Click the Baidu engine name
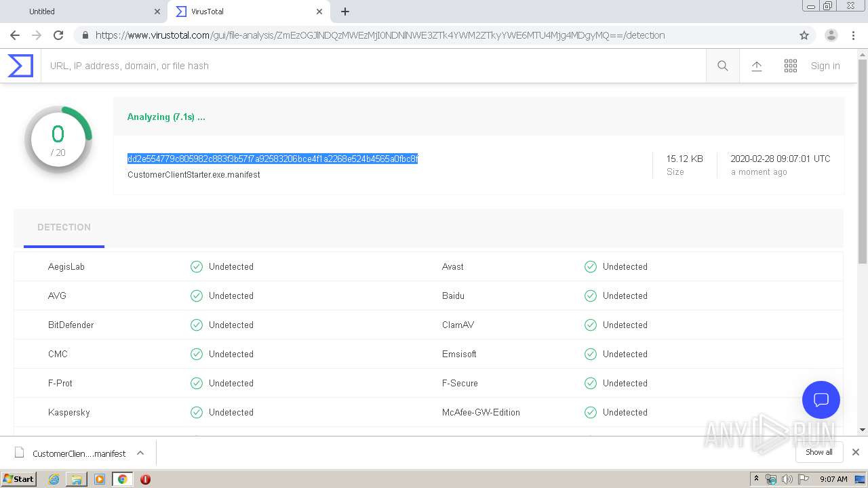 (453, 296)
